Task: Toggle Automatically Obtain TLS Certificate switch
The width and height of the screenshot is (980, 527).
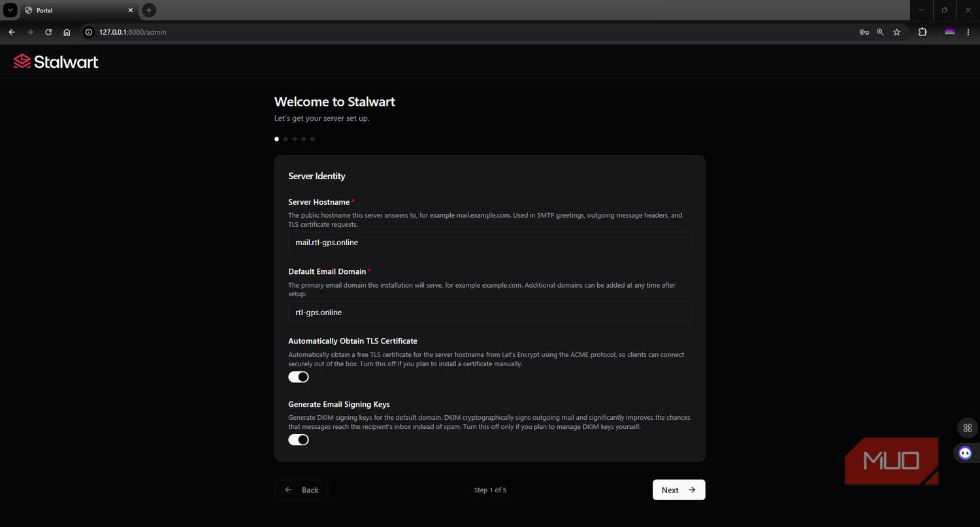Action: [x=299, y=377]
